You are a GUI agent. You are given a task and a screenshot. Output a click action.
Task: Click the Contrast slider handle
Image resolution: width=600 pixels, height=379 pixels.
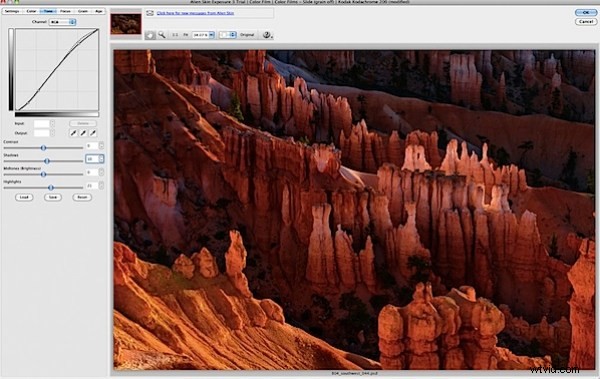[x=43, y=148]
